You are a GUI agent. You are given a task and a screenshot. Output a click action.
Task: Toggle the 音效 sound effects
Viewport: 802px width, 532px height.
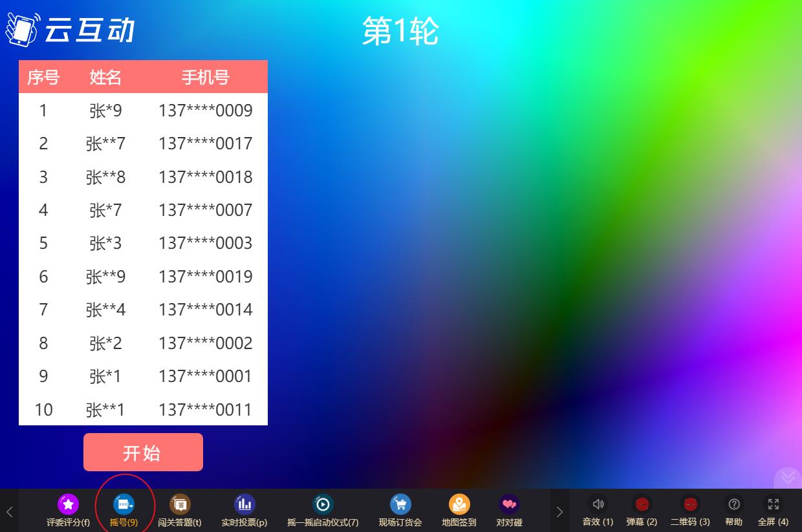[598, 505]
